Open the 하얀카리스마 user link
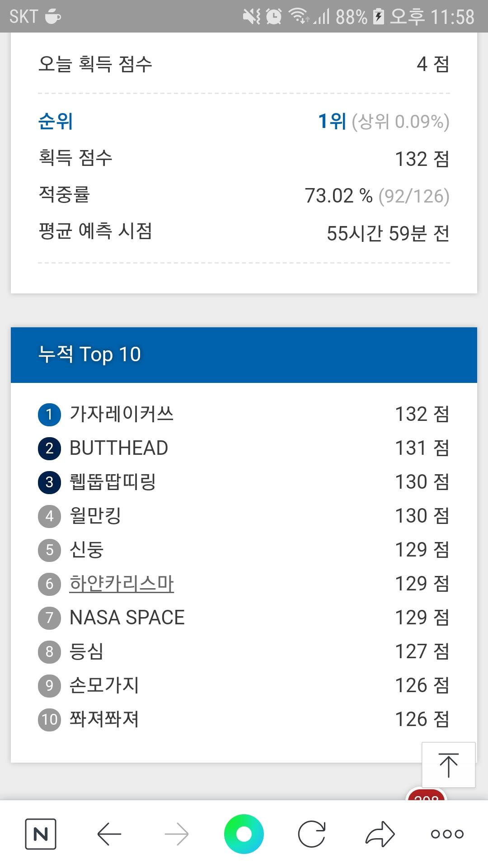Screen dimensions: 488x868 pos(122,583)
